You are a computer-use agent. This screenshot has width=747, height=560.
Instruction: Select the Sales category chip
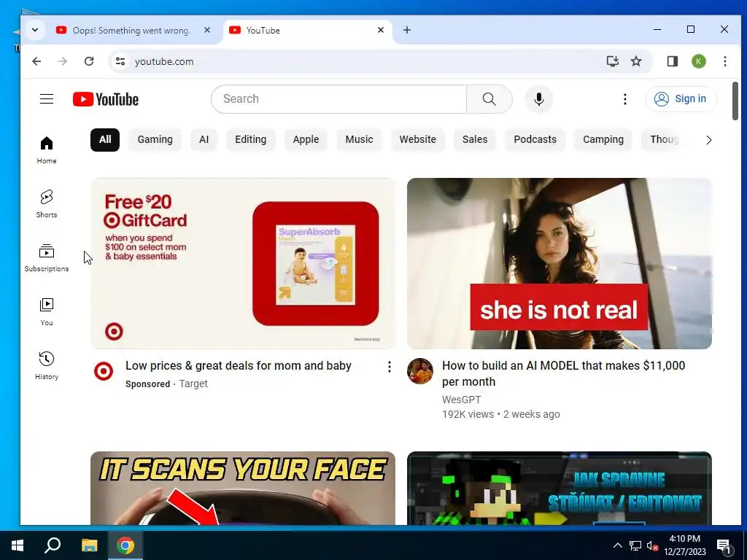tap(475, 139)
